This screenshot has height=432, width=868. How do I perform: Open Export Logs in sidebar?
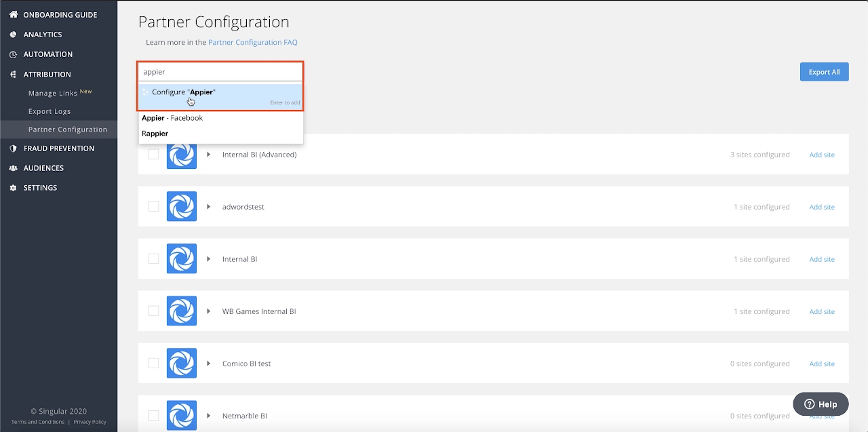50,111
